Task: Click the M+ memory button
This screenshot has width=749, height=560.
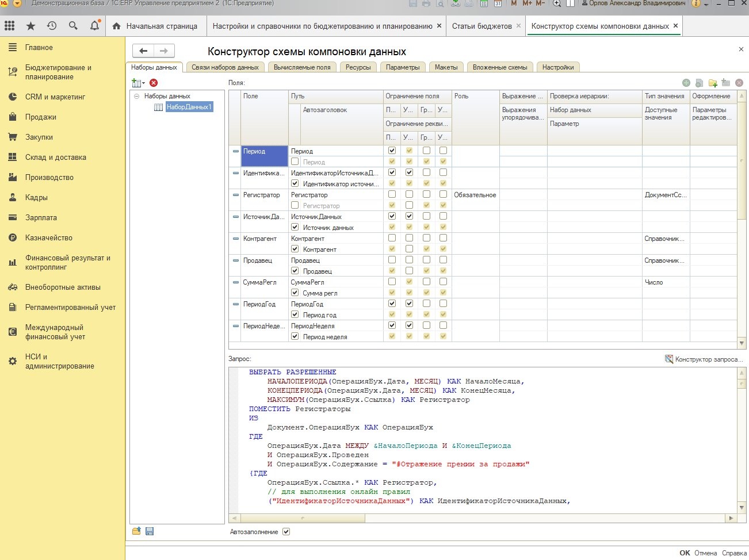Action: click(527, 3)
